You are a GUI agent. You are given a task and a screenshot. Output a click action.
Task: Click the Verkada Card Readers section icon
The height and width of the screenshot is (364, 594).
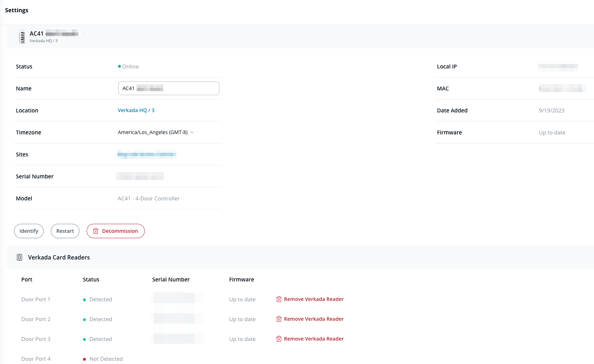tap(20, 257)
